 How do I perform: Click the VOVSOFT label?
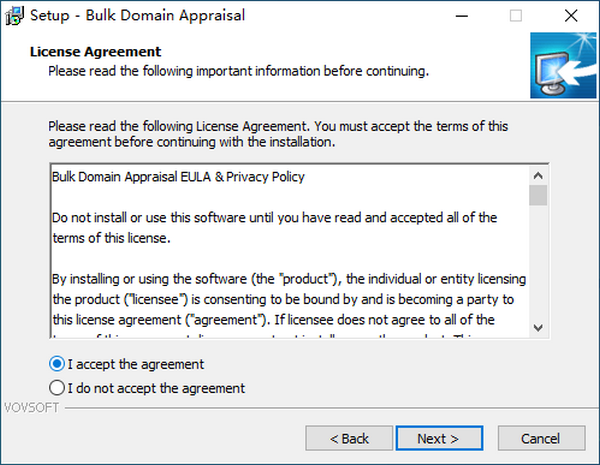coord(31,408)
